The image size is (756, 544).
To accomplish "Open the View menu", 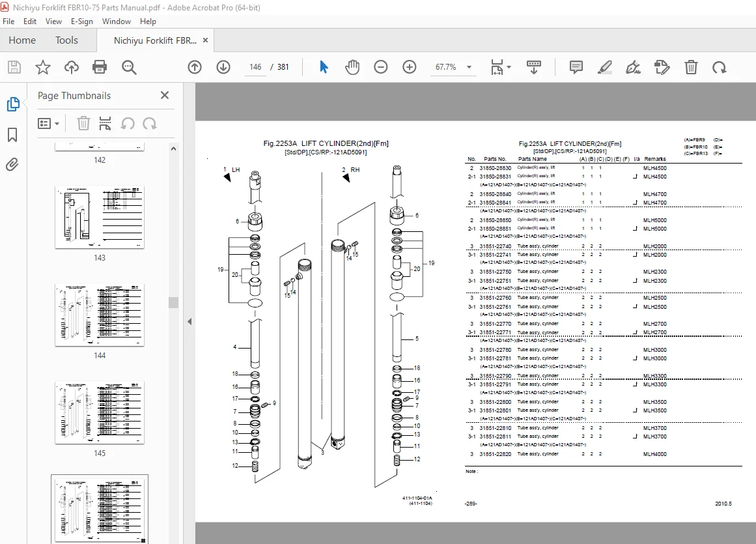I will coord(53,21).
